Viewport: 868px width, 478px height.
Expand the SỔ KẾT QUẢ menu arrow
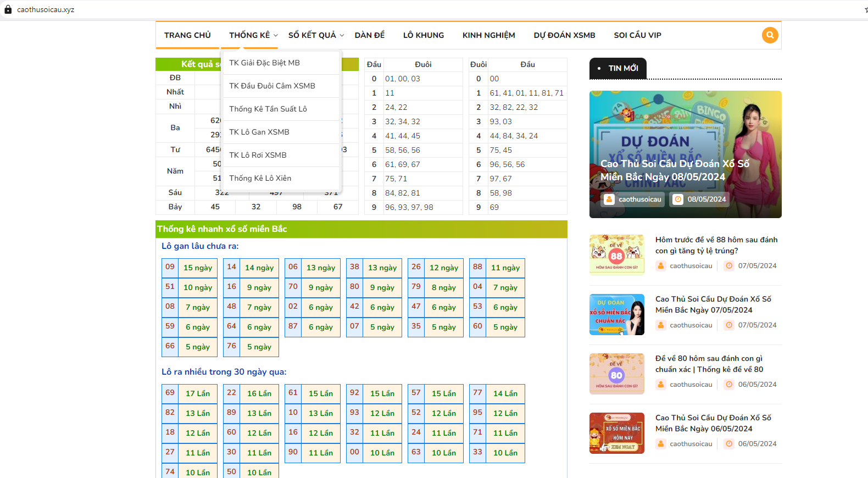click(342, 35)
